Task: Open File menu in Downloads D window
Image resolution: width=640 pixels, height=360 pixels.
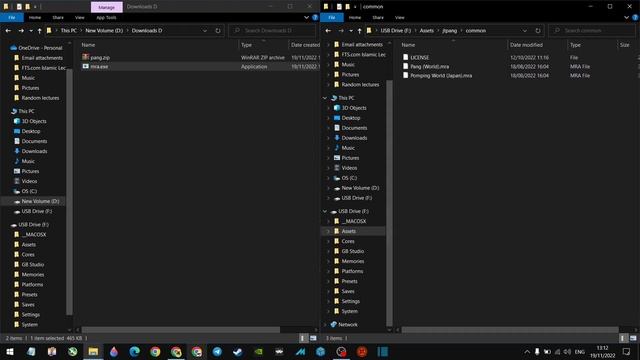Action: tap(12, 18)
